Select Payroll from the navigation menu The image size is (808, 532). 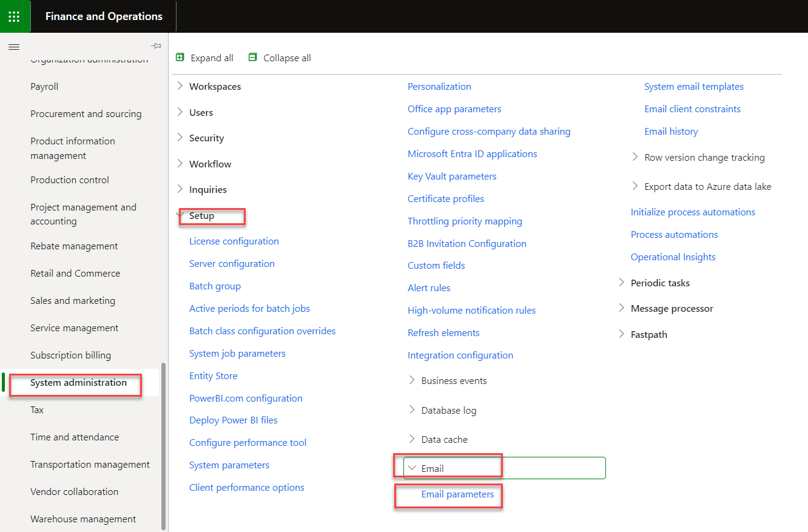(x=44, y=86)
